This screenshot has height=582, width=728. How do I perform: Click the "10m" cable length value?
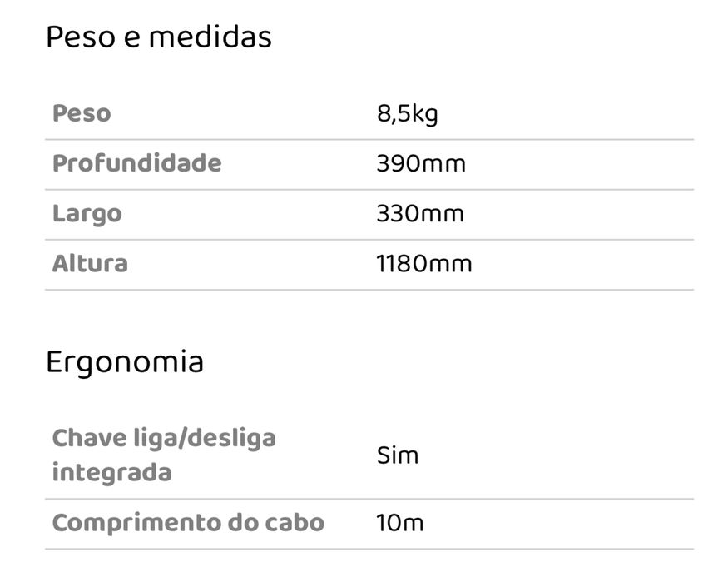(x=400, y=524)
